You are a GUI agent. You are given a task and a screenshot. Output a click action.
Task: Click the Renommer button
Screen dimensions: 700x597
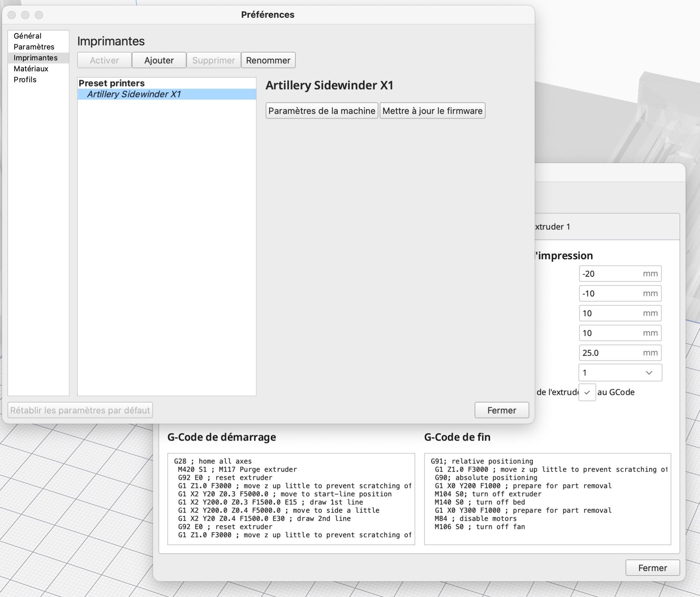268,60
